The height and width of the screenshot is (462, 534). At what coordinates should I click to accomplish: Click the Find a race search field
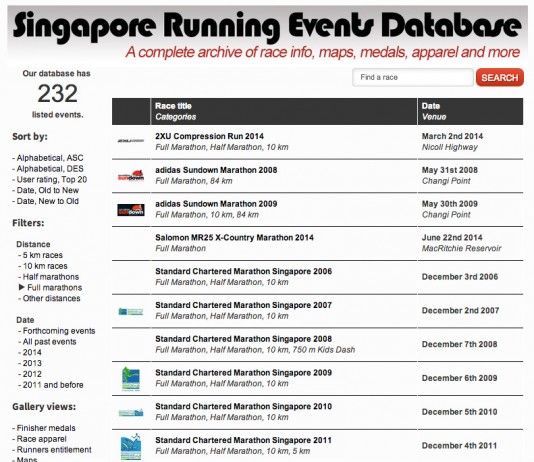point(413,77)
